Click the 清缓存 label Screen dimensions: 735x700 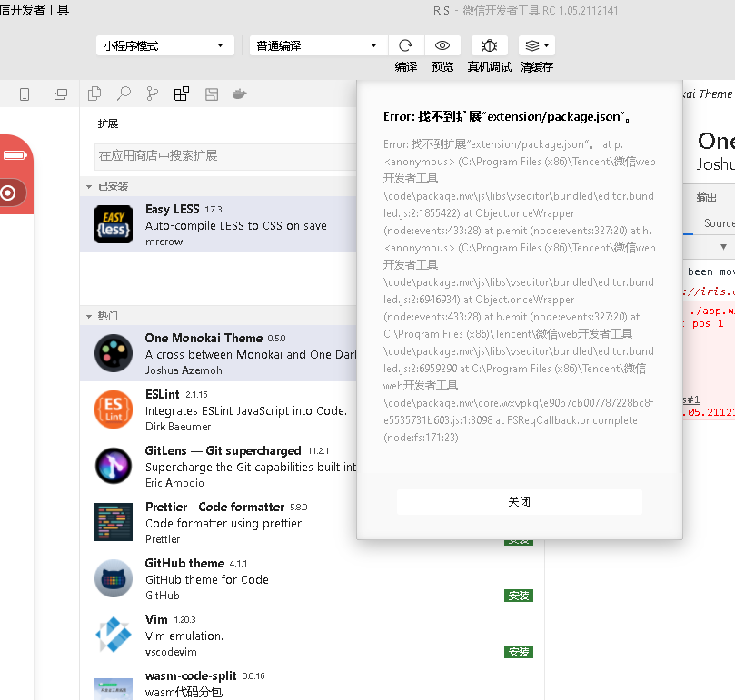(x=537, y=67)
